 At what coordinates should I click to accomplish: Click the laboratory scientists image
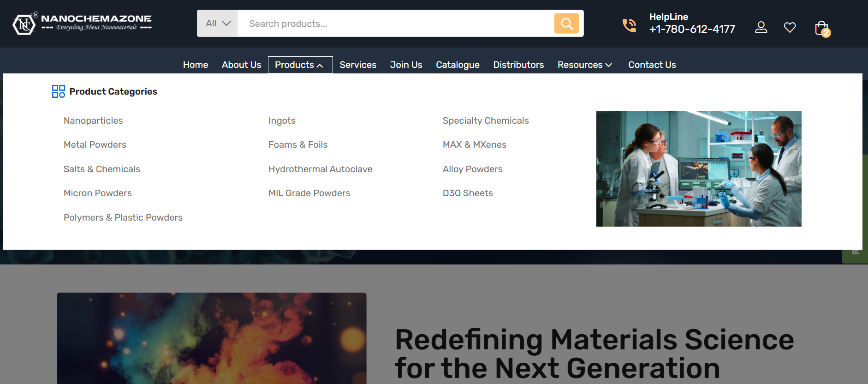(x=699, y=169)
